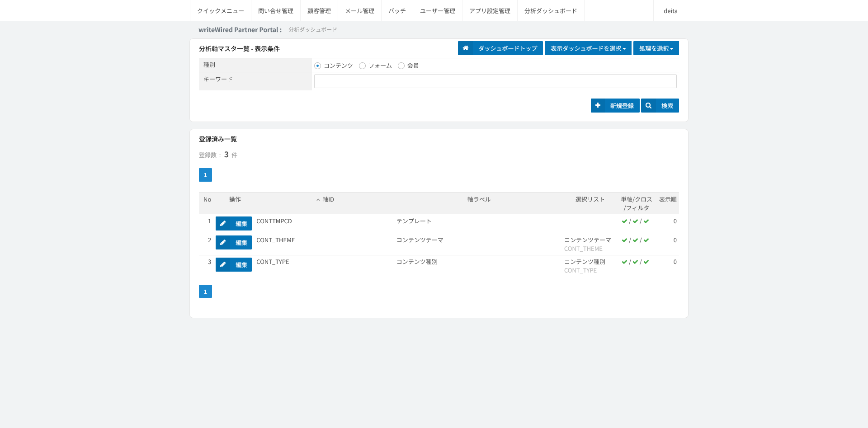Screen dimensions: 868x428
Task: Click middle green checkmark in CONT_TYPE row
Action: 635,262
